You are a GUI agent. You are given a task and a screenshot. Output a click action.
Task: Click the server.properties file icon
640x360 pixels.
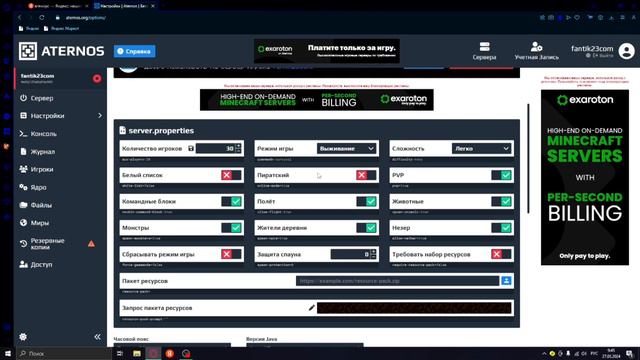point(122,130)
